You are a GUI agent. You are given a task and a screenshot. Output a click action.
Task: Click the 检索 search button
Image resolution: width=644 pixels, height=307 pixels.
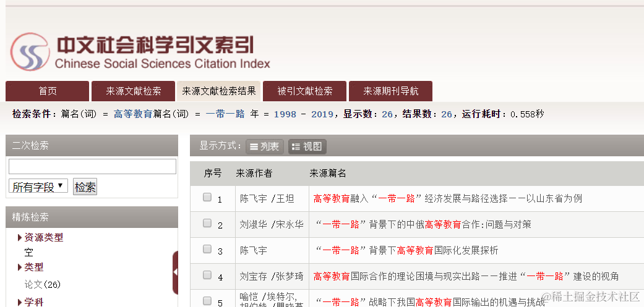click(x=85, y=187)
